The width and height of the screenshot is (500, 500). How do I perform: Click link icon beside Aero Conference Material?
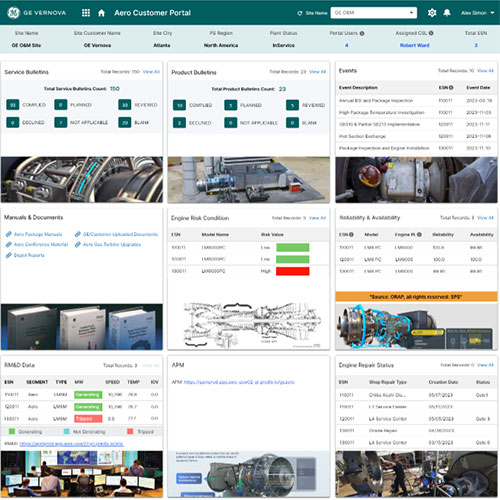pyautogui.click(x=9, y=244)
